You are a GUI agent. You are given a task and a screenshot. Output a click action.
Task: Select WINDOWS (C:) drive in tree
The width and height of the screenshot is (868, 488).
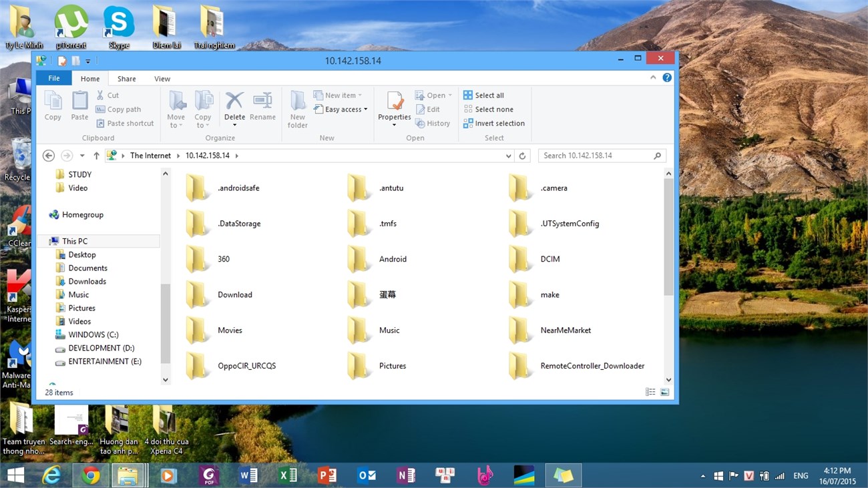(x=87, y=335)
